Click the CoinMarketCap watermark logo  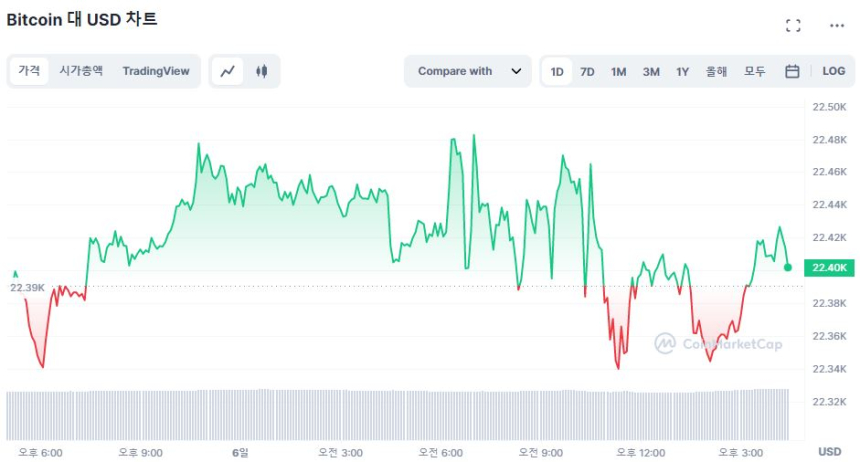click(718, 344)
